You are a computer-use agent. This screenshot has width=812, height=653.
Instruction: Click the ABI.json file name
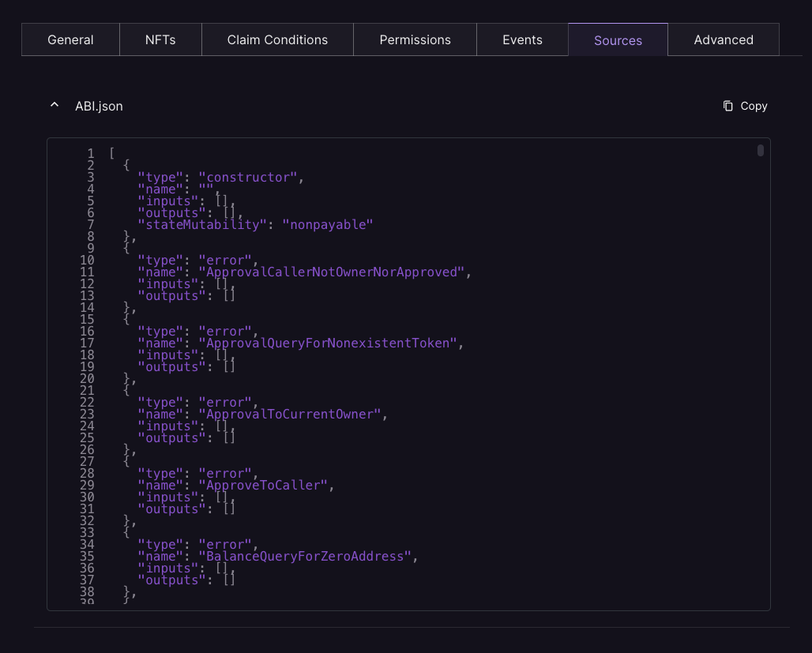[99, 106]
